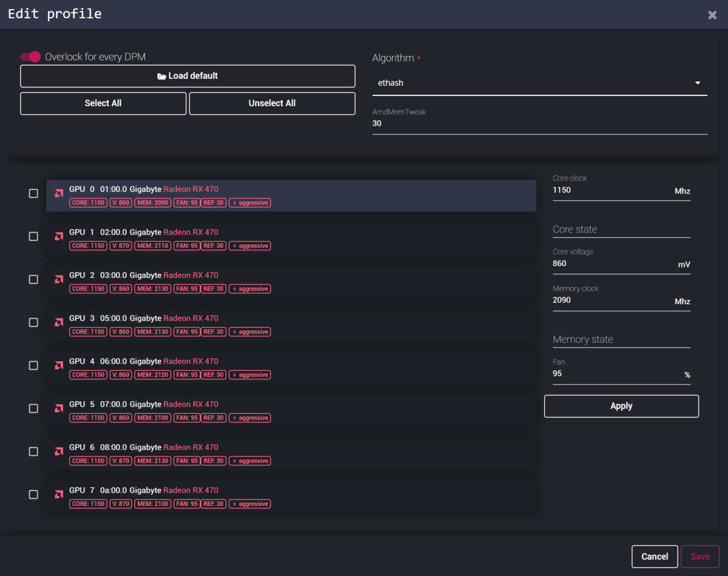Image resolution: width=728 pixels, height=576 pixels.
Task: Click the MEM: 2090 tag on GPU 0
Action: click(153, 203)
